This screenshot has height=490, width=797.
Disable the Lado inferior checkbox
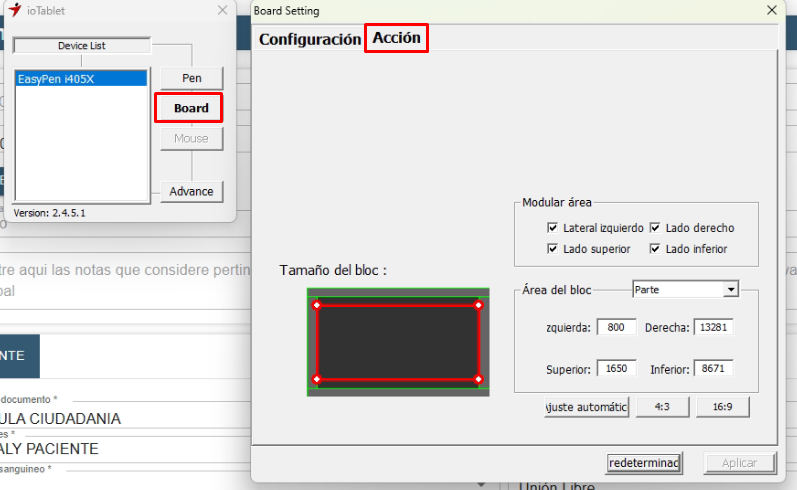pos(655,248)
